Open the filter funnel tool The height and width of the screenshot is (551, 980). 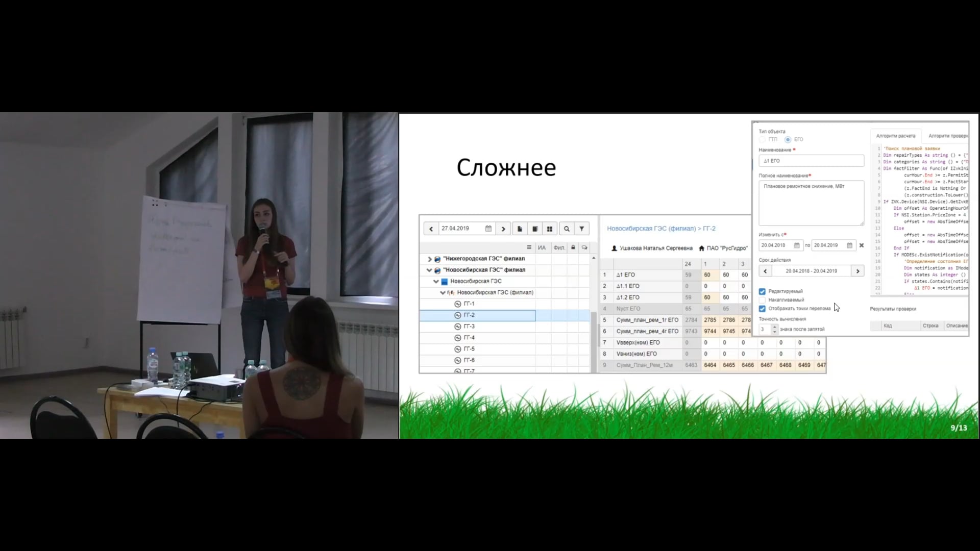tap(581, 229)
